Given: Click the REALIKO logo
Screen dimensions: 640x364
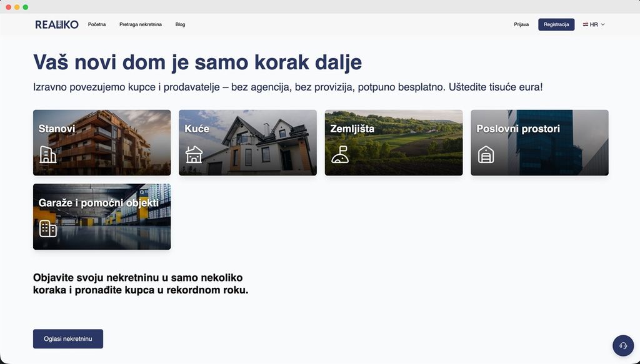Looking at the screenshot, I should 57,24.
